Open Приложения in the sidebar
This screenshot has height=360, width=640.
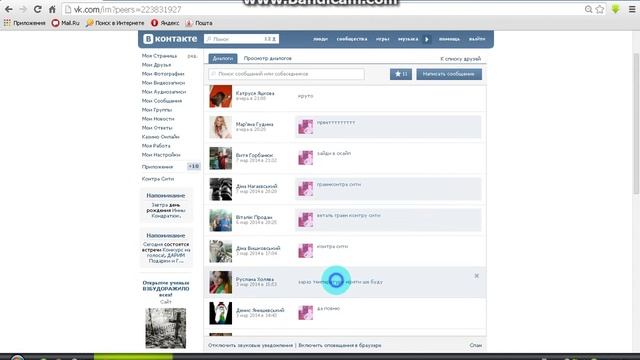(157, 167)
